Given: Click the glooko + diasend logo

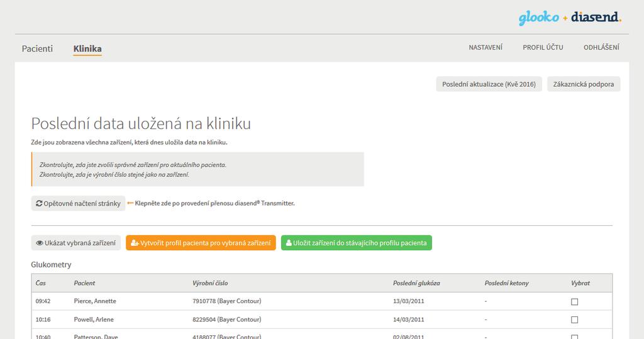Looking at the screenshot, I should [570, 18].
